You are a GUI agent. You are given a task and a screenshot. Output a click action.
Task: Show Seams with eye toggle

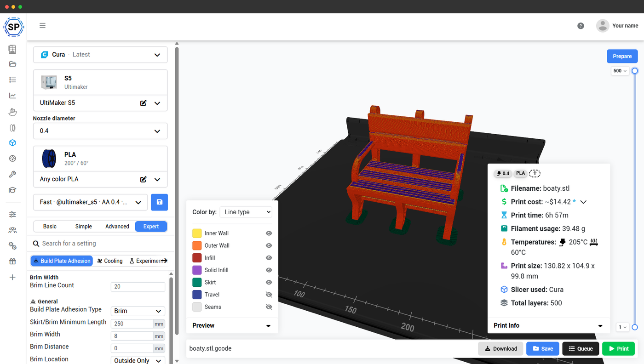pyautogui.click(x=269, y=307)
